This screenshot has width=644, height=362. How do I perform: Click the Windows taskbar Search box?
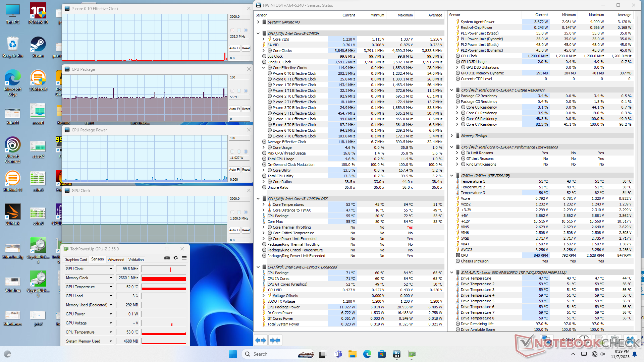pos(278,354)
